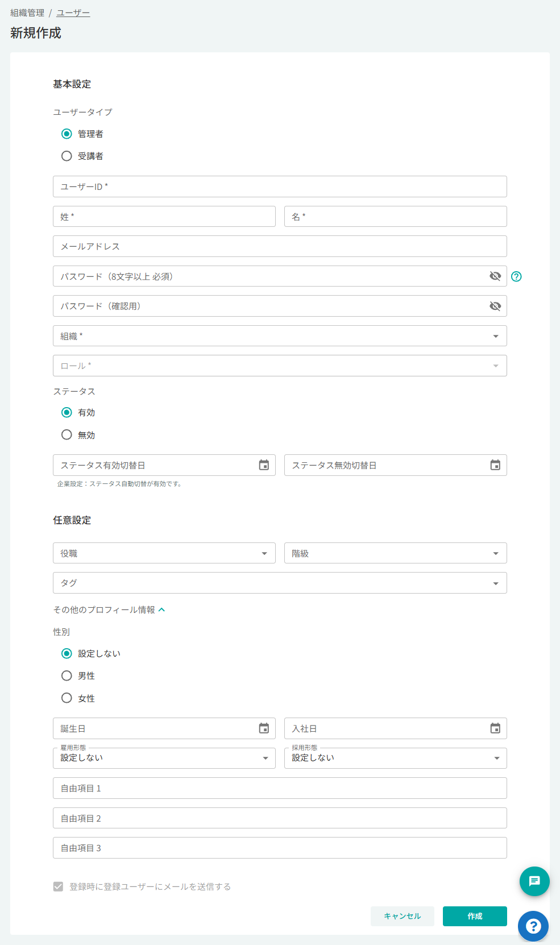Open the 採用形態 dropdown

396,758
